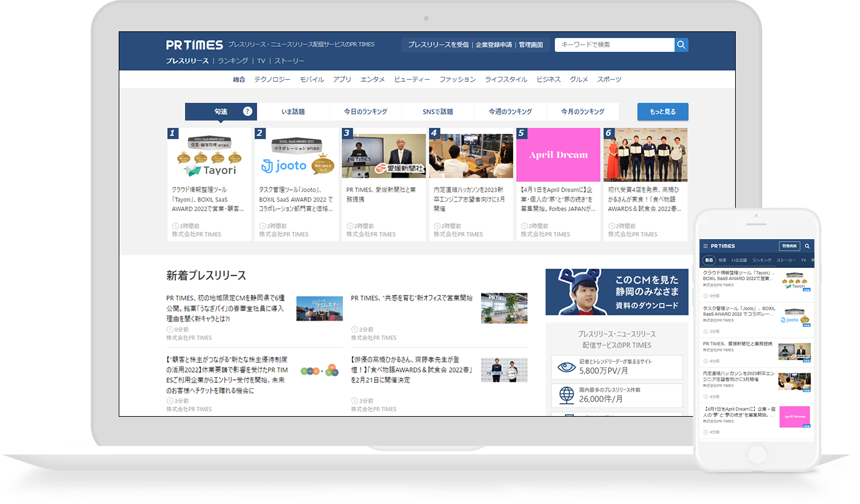Open ストーリー in the laptop header navigation

point(289,61)
